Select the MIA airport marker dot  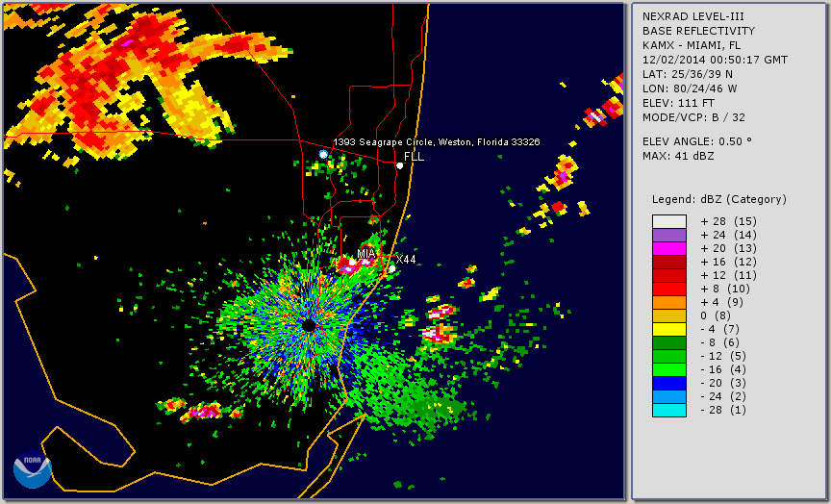(352, 262)
